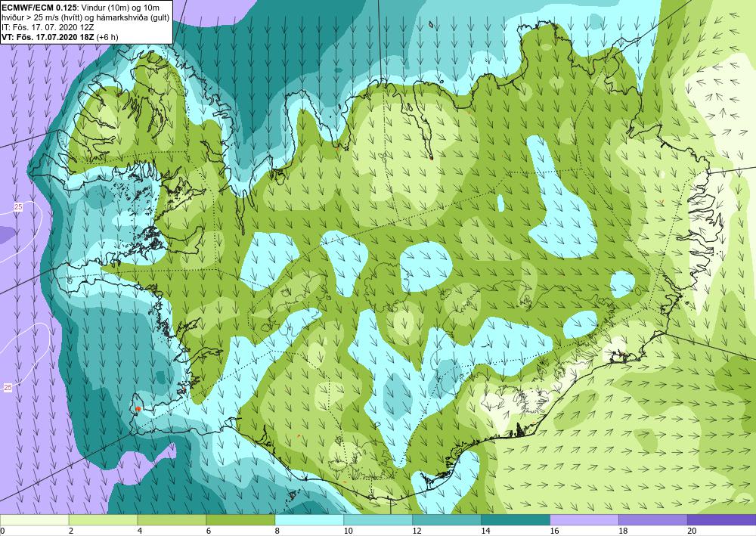The width and height of the screenshot is (756, 536).
Task: Click the legend scale label "16"
Action: click(x=554, y=531)
